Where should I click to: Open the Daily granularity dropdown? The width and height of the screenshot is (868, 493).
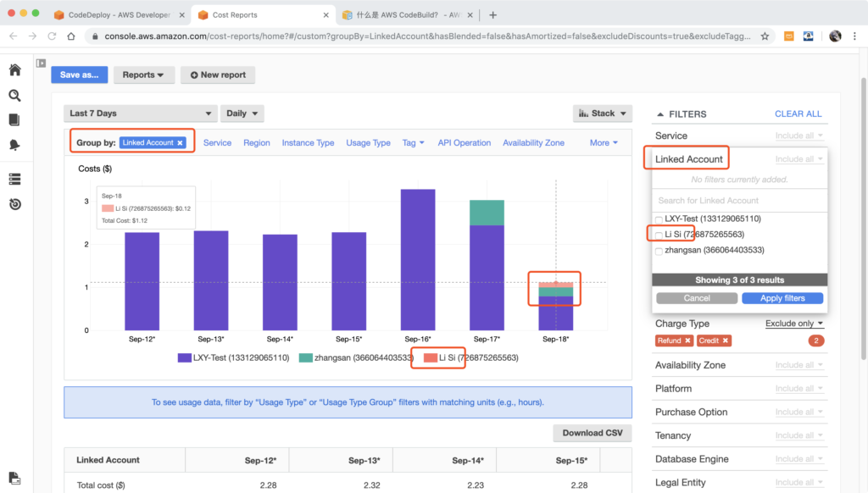point(242,114)
